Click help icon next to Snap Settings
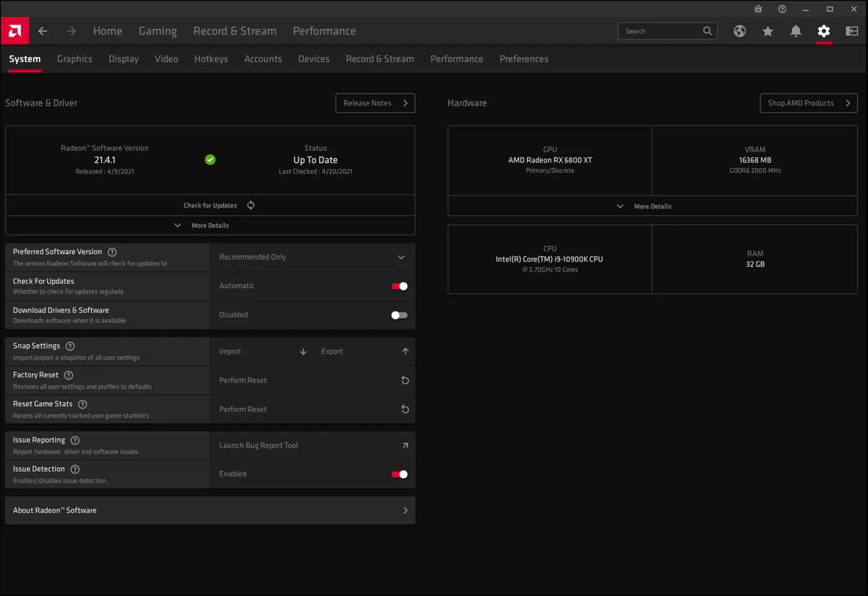The height and width of the screenshot is (596, 868). pyautogui.click(x=70, y=346)
